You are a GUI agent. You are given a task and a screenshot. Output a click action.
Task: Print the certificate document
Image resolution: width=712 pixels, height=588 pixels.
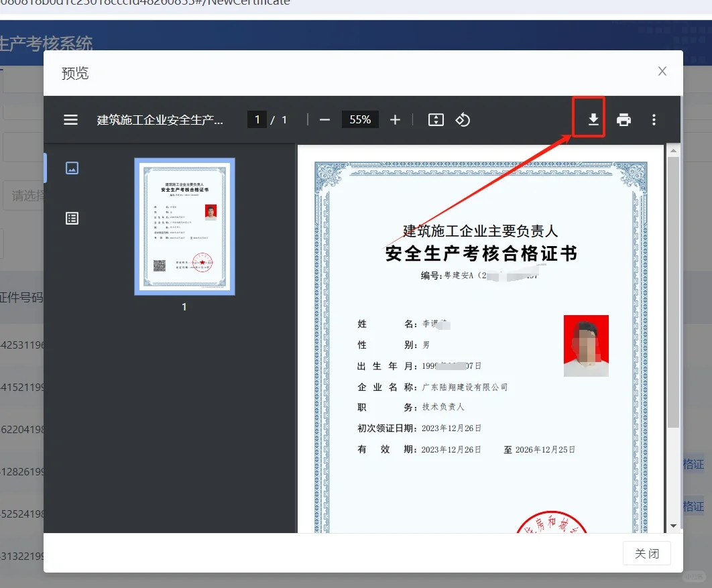[x=624, y=120]
